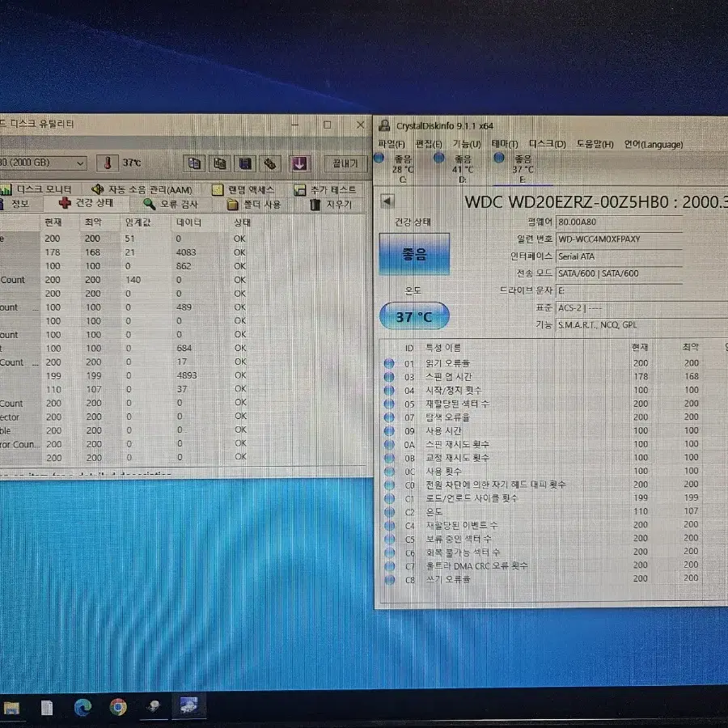The height and width of the screenshot is (728, 728).
Task: Click the 데이터 column header
Action: click(189, 222)
